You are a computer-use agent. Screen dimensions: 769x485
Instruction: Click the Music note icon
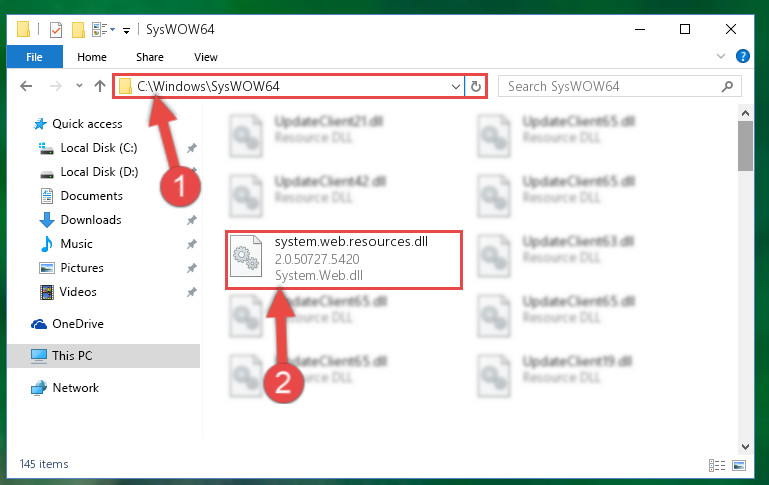(x=47, y=244)
